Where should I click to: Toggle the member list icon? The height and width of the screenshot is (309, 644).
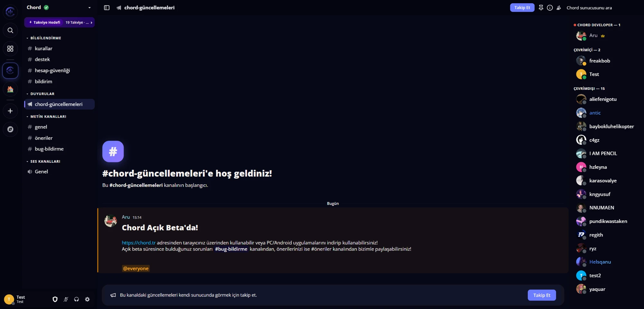[559, 8]
